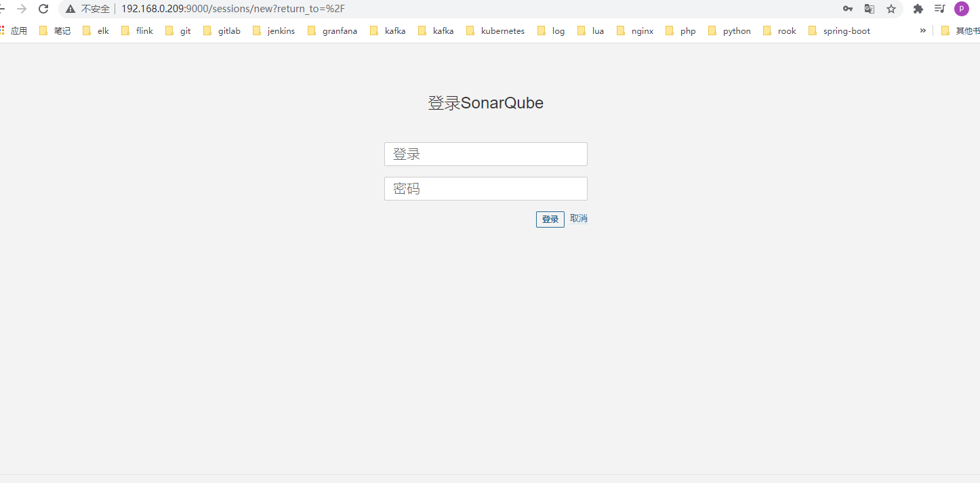Focus the 密码 password field
This screenshot has height=483, width=980.
click(x=486, y=188)
